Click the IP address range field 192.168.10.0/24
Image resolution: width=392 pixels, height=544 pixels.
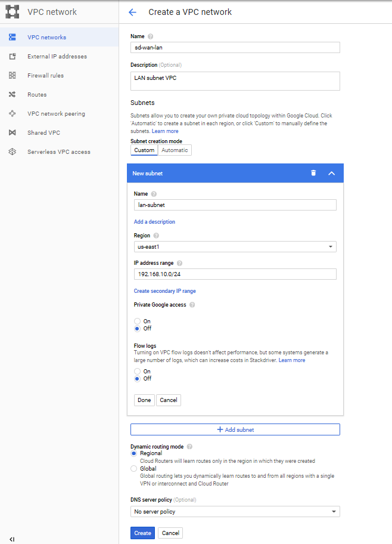click(x=235, y=274)
